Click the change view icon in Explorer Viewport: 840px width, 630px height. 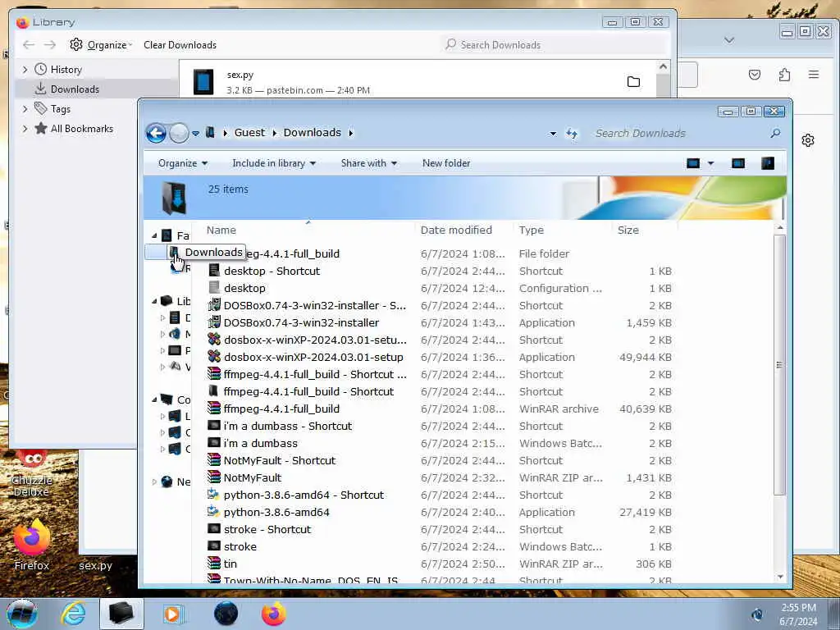click(x=692, y=163)
